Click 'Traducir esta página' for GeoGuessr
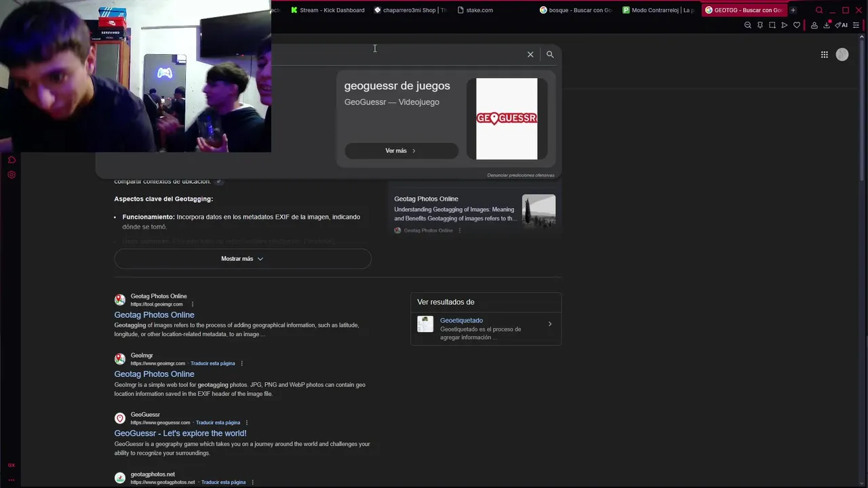This screenshot has height=488, width=868. coord(218,423)
